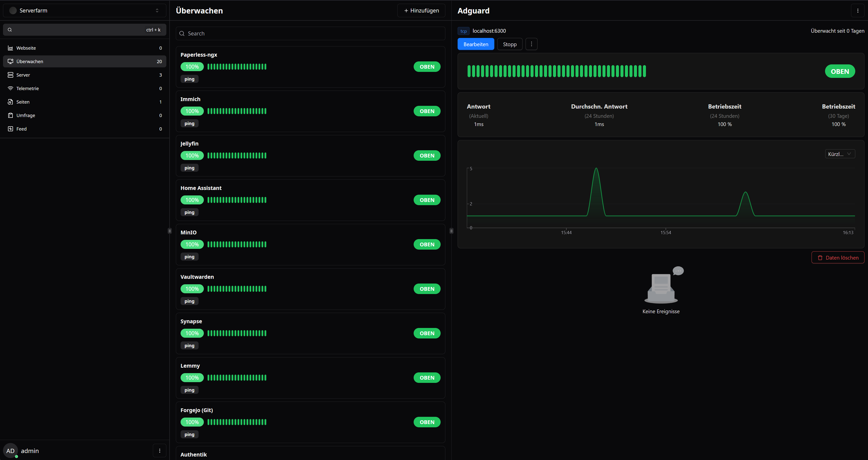Open the Server sidebar entry
This screenshot has width=868, height=460.
pos(85,75)
